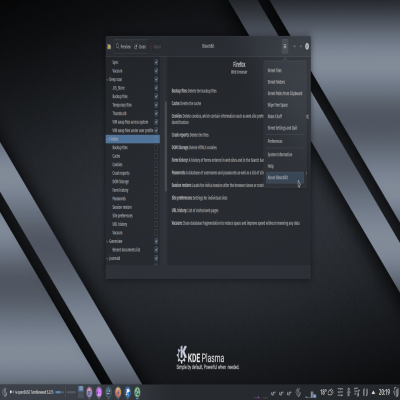400x400 pixels.
Task: Collapse the Firefox tree group
Action: (107, 139)
